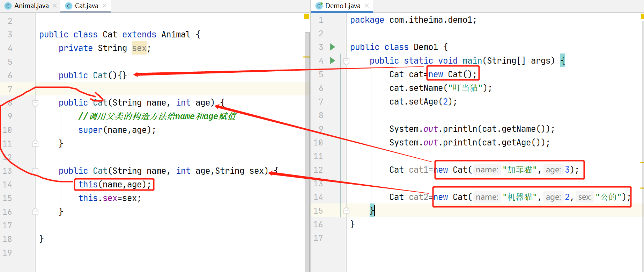The height and width of the screenshot is (272, 644).
Task: Activate the Demo1.java tab
Action: (x=343, y=6)
